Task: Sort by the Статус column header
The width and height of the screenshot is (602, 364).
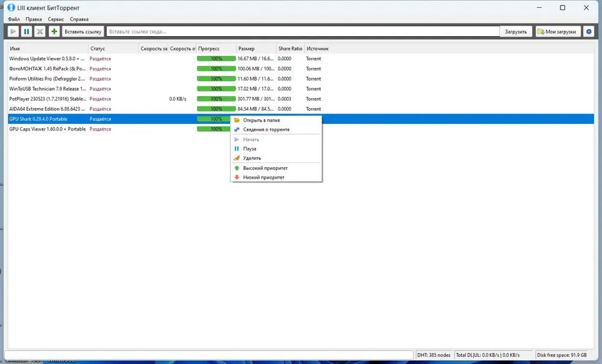Action: point(113,49)
